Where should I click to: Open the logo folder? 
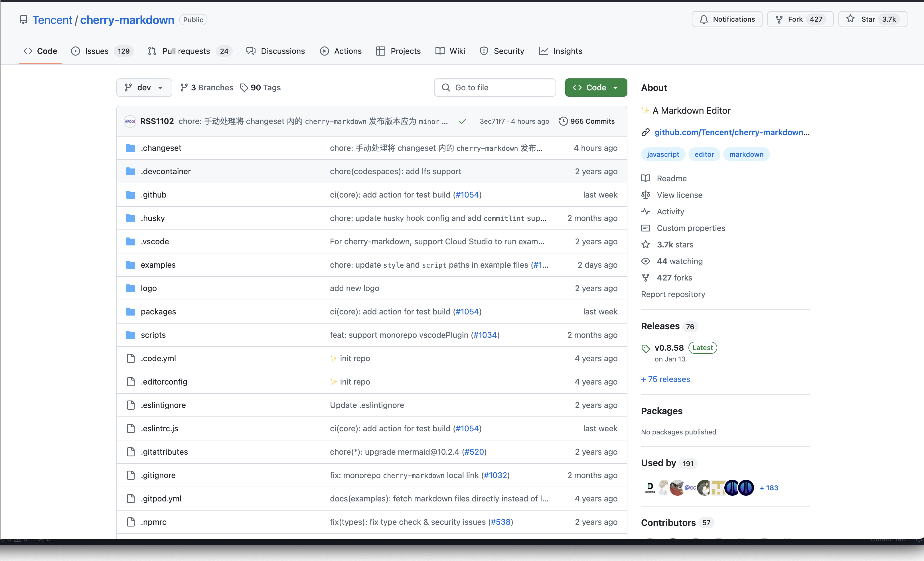[149, 288]
